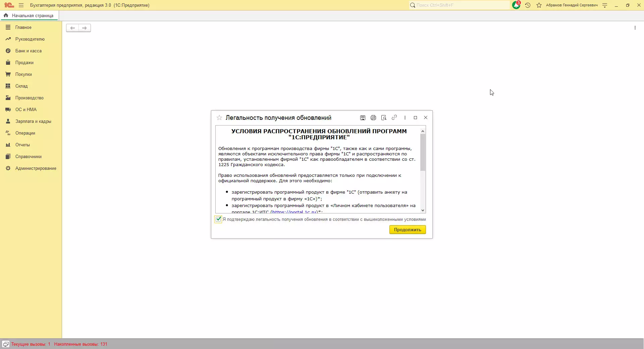Uncheck the update legality confirmation checkbox

tap(218, 219)
